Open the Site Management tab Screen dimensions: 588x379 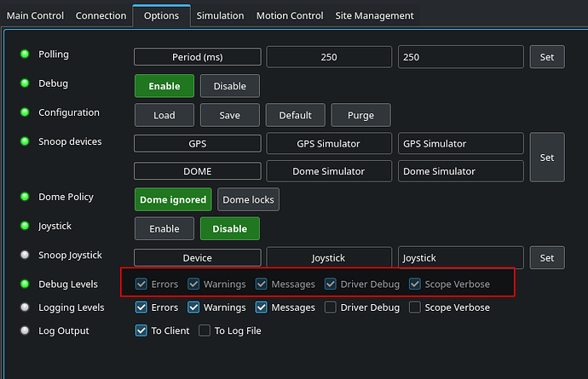(374, 15)
